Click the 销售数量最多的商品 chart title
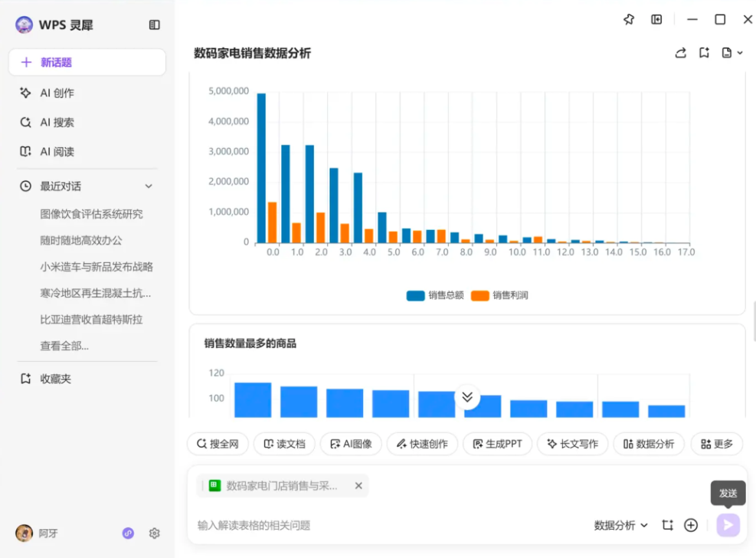The image size is (756, 558). 250,343
